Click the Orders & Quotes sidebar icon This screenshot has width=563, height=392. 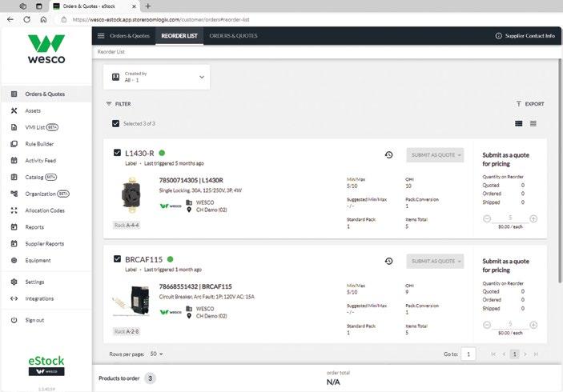click(14, 94)
